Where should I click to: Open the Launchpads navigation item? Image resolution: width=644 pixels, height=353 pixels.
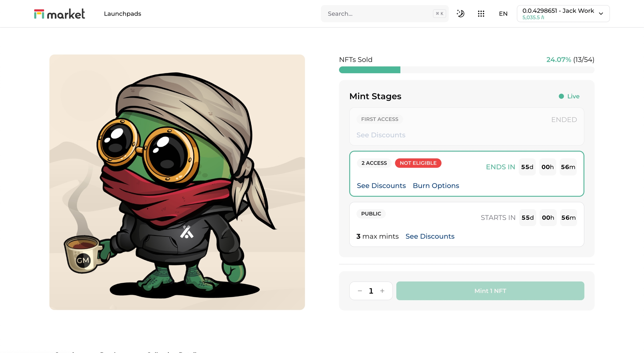pos(122,14)
